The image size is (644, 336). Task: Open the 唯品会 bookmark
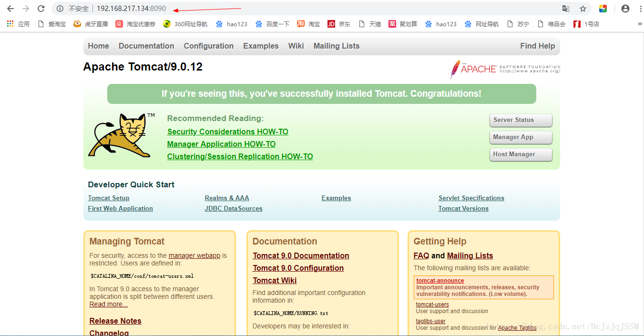(x=551, y=24)
